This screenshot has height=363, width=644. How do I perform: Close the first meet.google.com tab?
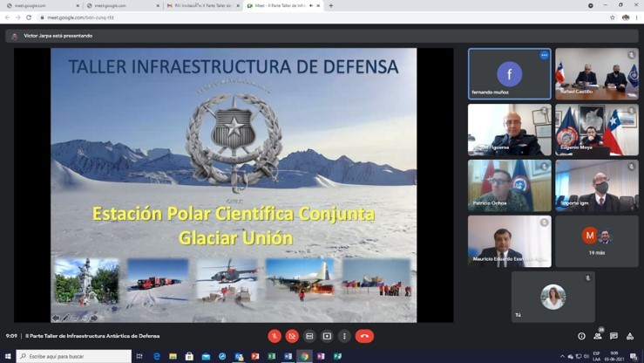78,6
